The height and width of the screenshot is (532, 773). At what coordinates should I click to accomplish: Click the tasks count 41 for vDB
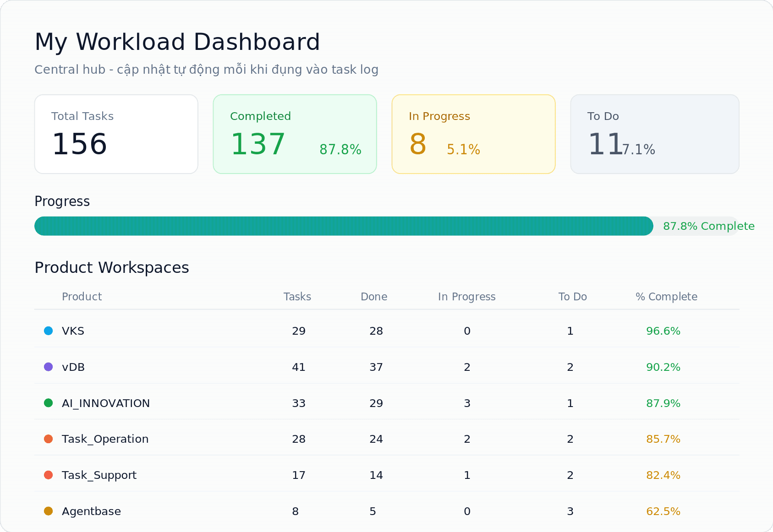299,367
